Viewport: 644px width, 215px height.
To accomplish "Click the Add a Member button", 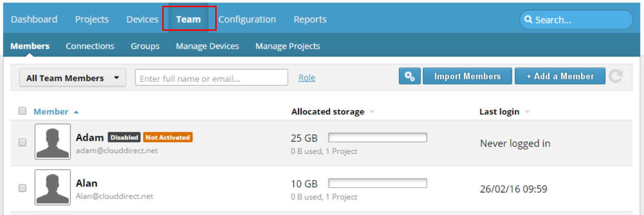I will click(x=560, y=76).
